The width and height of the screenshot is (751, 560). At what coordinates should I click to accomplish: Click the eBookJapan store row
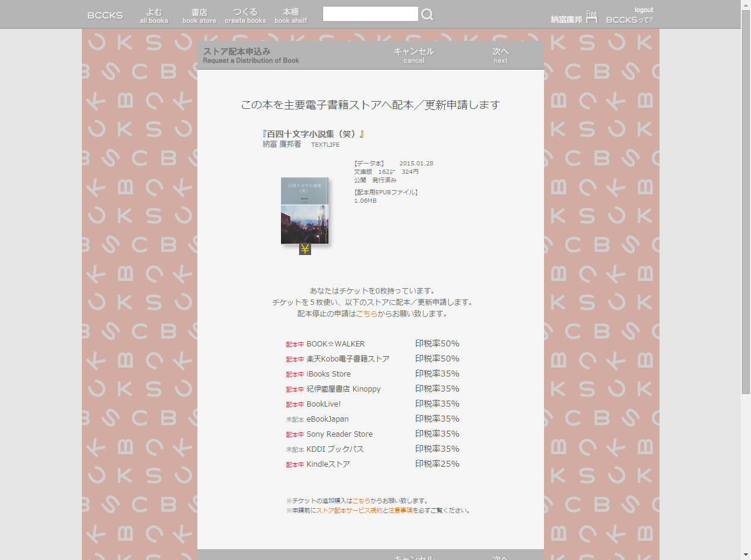tap(372, 419)
